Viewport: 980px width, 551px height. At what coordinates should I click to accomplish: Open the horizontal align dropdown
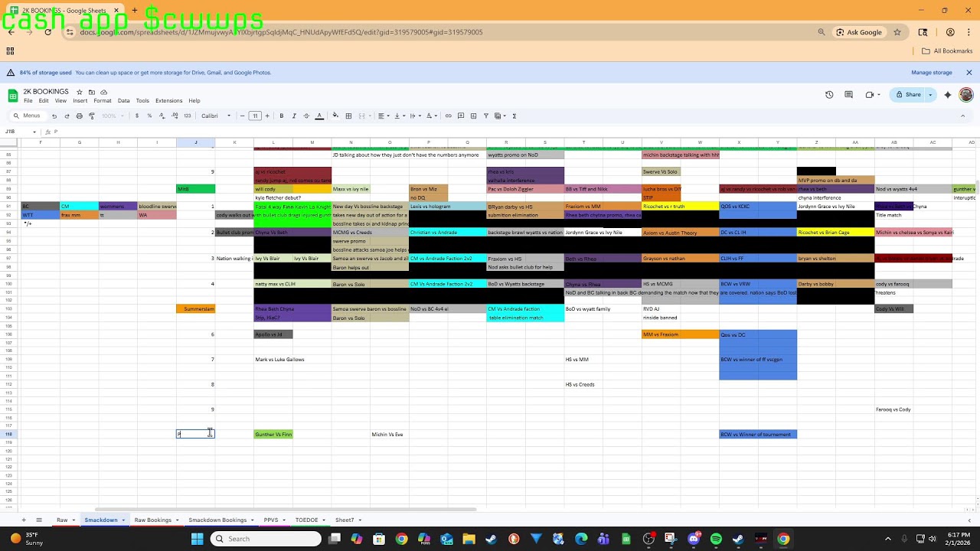(x=382, y=116)
